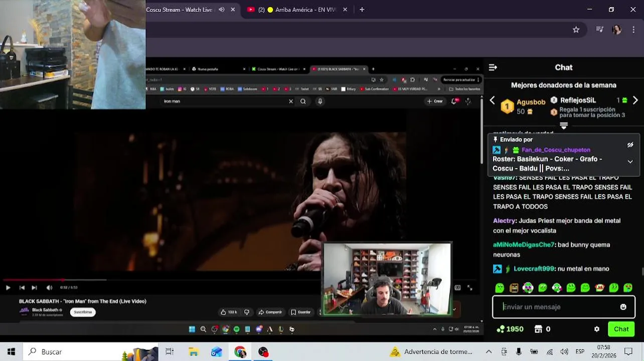
Task: Open the Chrome profile avatar
Action: (x=616, y=30)
